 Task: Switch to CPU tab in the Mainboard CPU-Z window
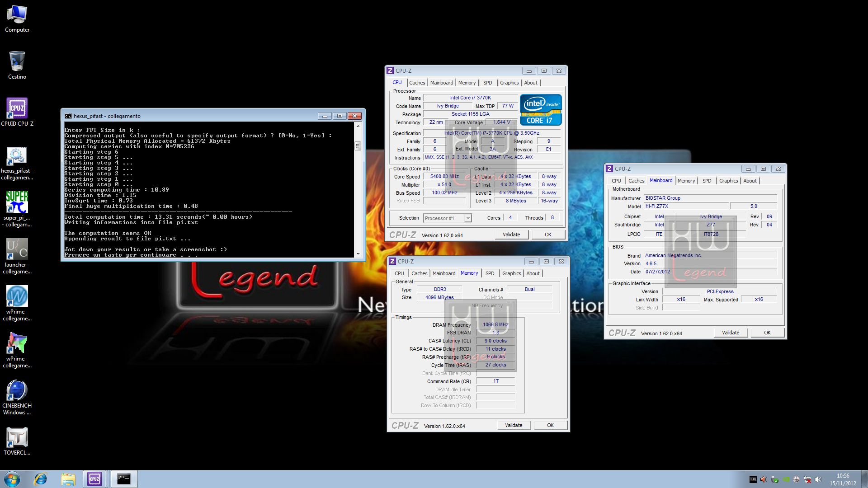[616, 181]
